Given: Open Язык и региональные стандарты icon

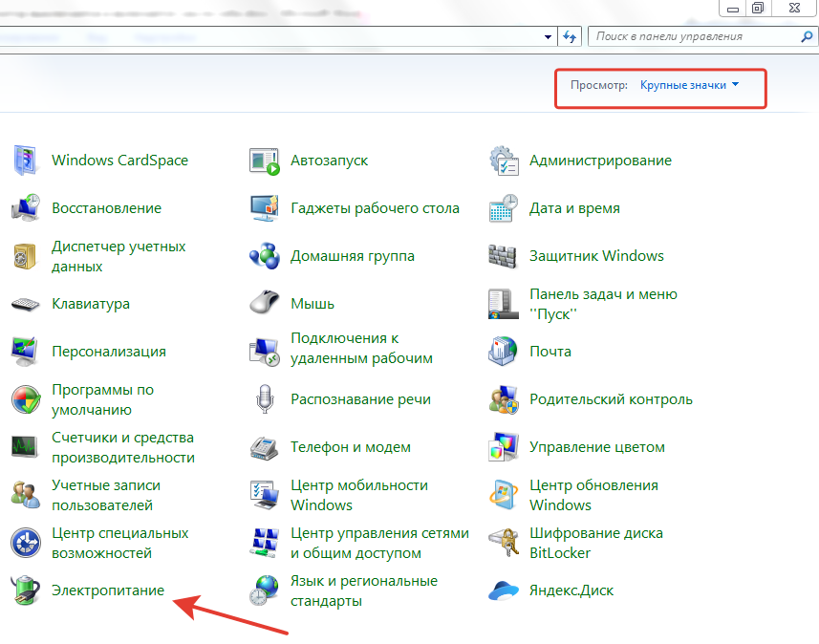Looking at the screenshot, I should point(265,590).
